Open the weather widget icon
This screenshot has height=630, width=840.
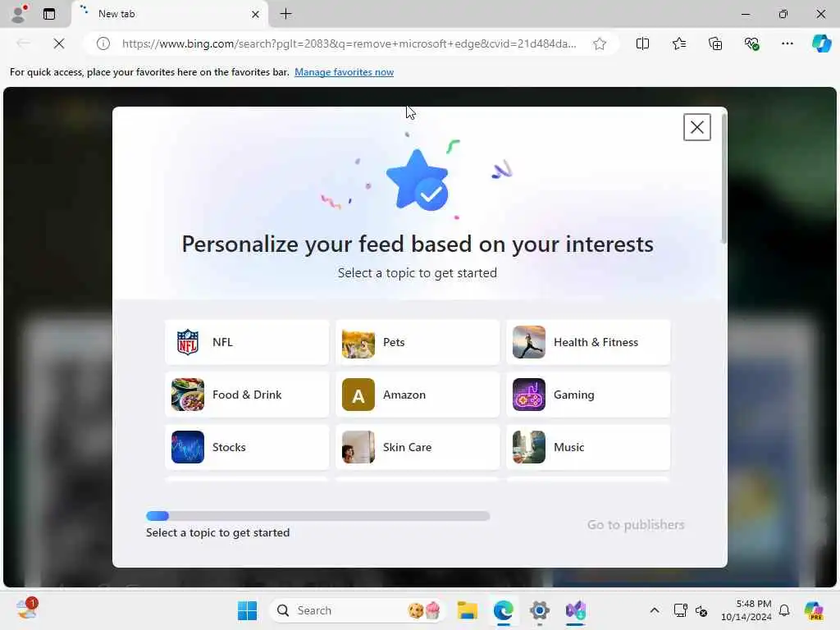(25, 609)
